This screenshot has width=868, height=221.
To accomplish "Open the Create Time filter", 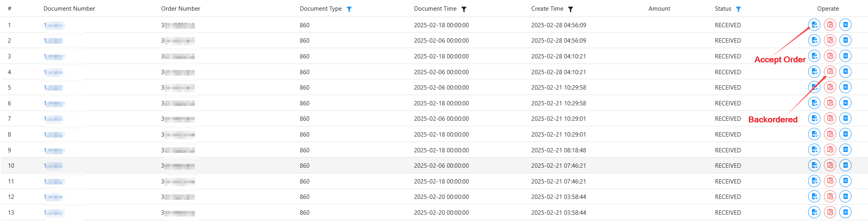I will coord(571,9).
